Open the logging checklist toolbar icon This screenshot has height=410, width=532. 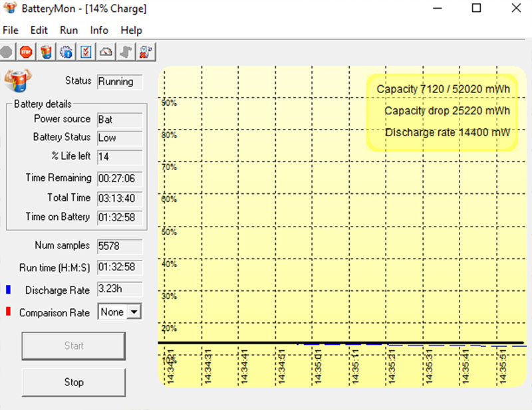coord(86,51)
